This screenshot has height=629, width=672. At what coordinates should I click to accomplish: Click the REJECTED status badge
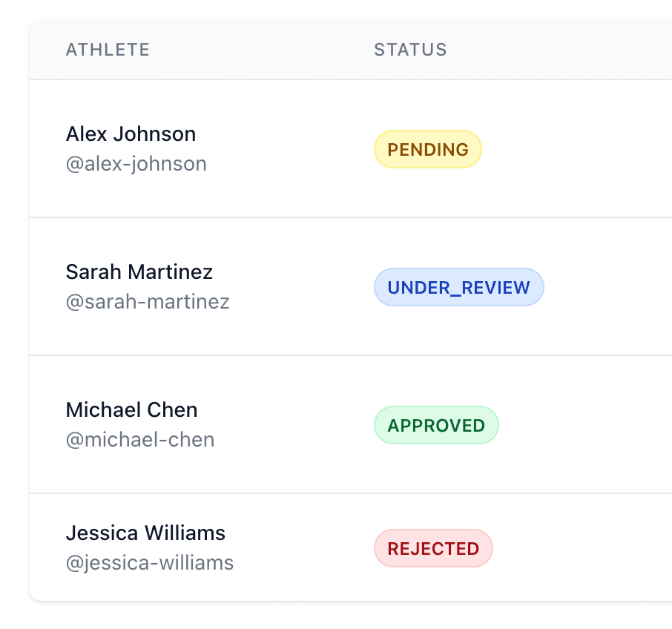click(x=433, y=548)
